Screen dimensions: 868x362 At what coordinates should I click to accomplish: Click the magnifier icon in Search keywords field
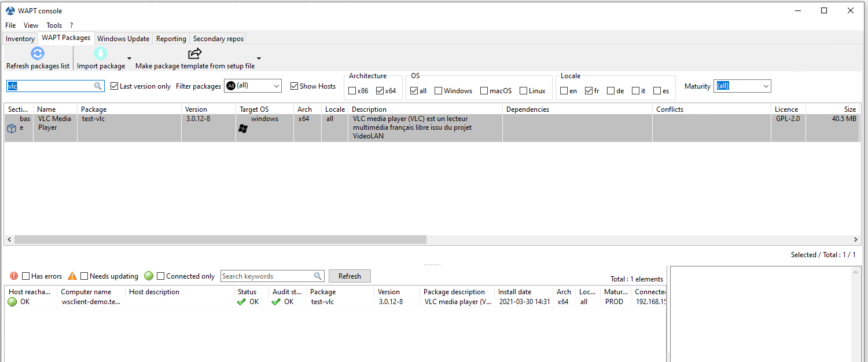318,276
